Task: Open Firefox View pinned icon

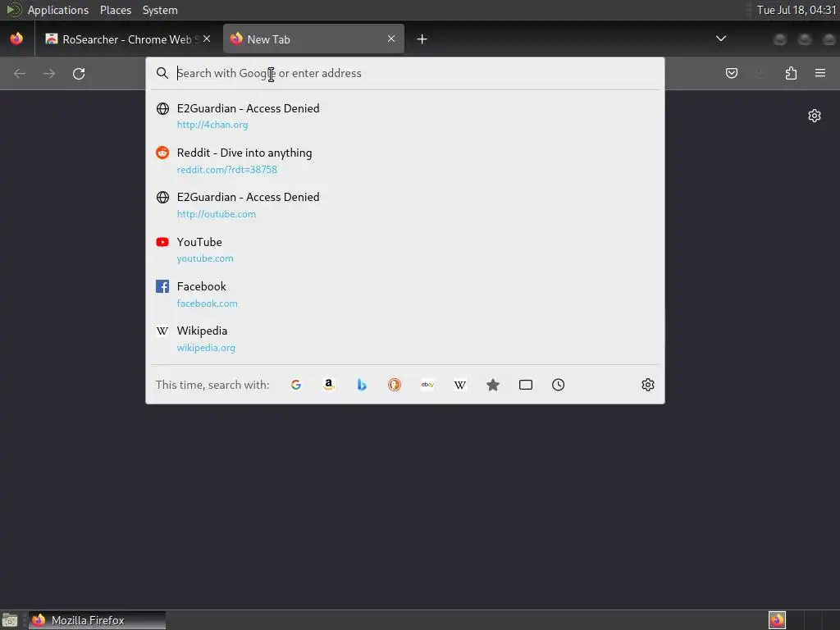Action: click(16, 39)
